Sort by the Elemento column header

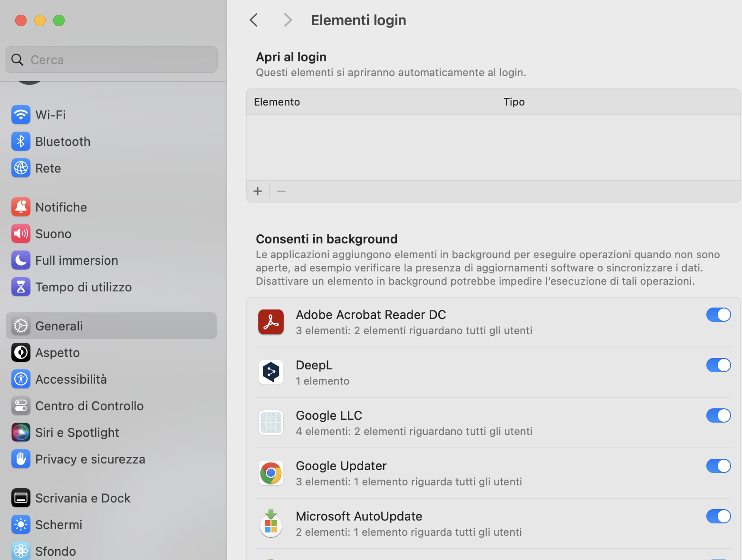(x=277, y=102)
